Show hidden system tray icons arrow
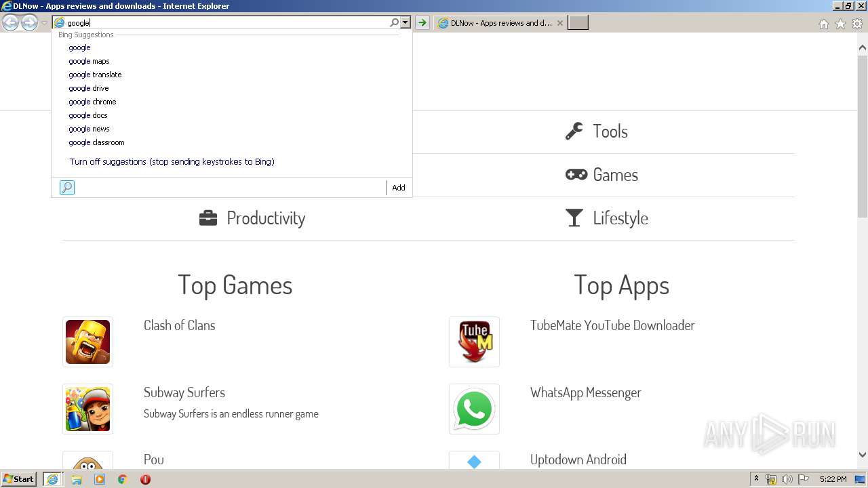Screen dimensions: 868x488 (x=756, y=479)
